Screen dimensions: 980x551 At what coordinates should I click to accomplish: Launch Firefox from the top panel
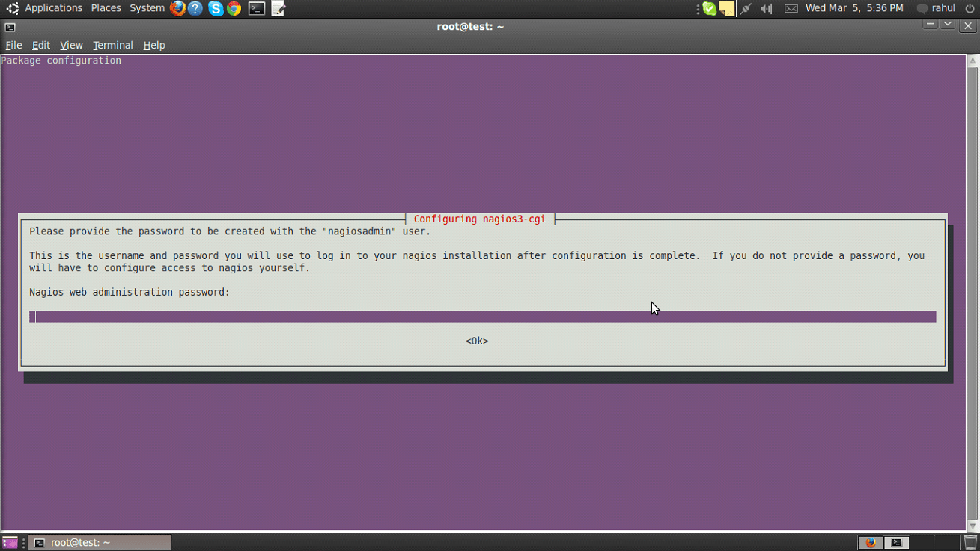[x=177, y=8]
